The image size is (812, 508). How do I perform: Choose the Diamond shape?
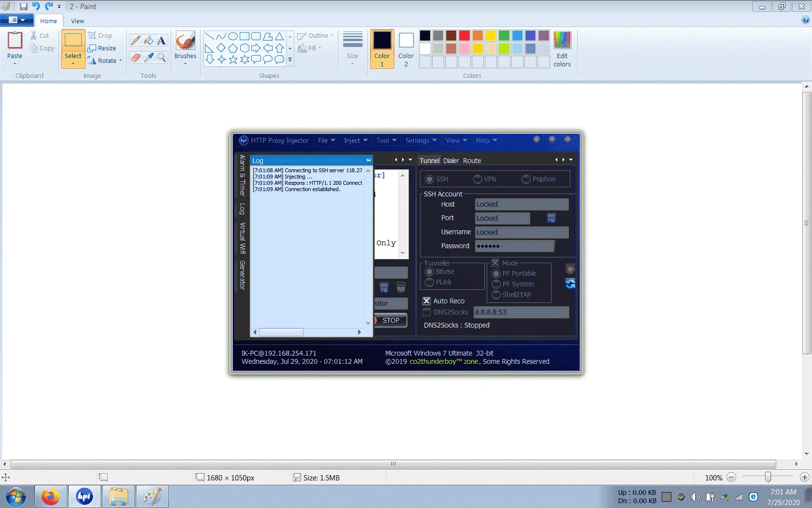point(221,48)
